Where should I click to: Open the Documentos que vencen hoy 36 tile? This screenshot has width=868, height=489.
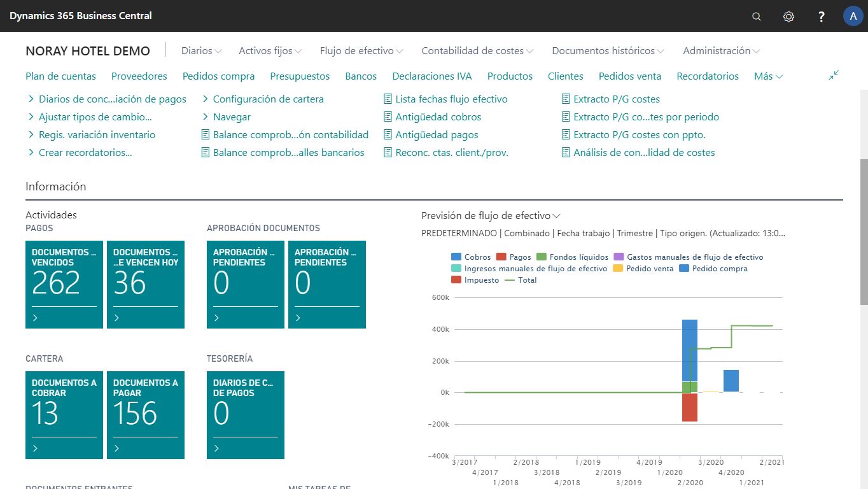click(146, 285)
